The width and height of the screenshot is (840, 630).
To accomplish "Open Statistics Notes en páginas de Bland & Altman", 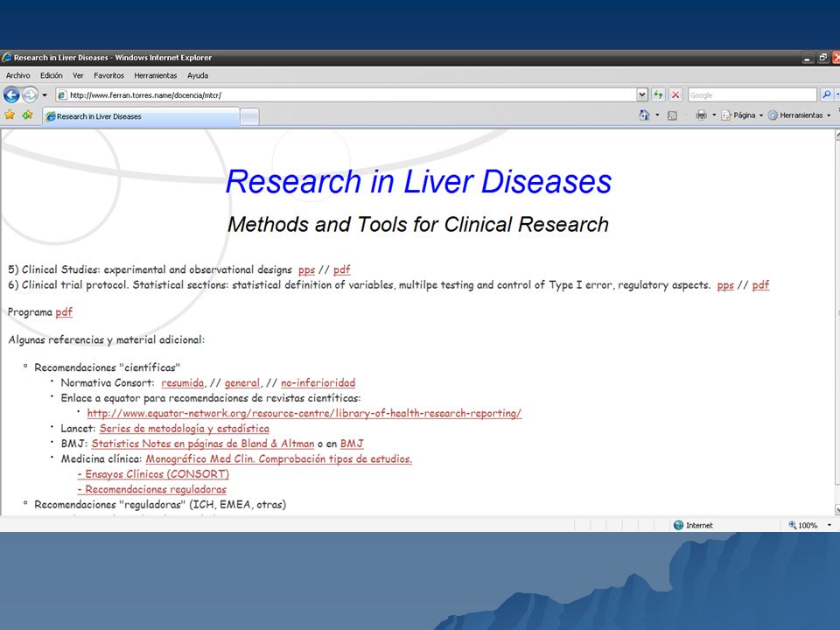I will pos(203,444).
